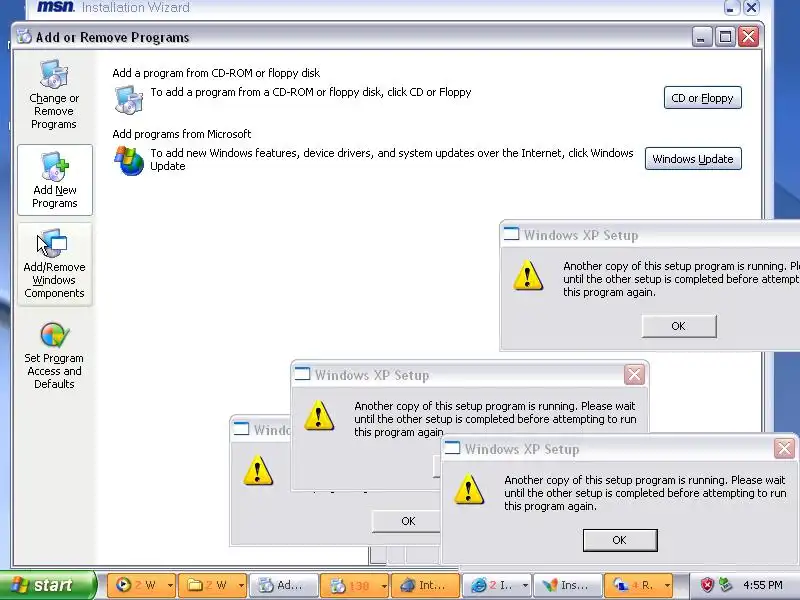Image resolution: width=800 pixels, height=600 pixels.
Task: Minimize the Add or Remove Programs window
Action: coord(702,37)
